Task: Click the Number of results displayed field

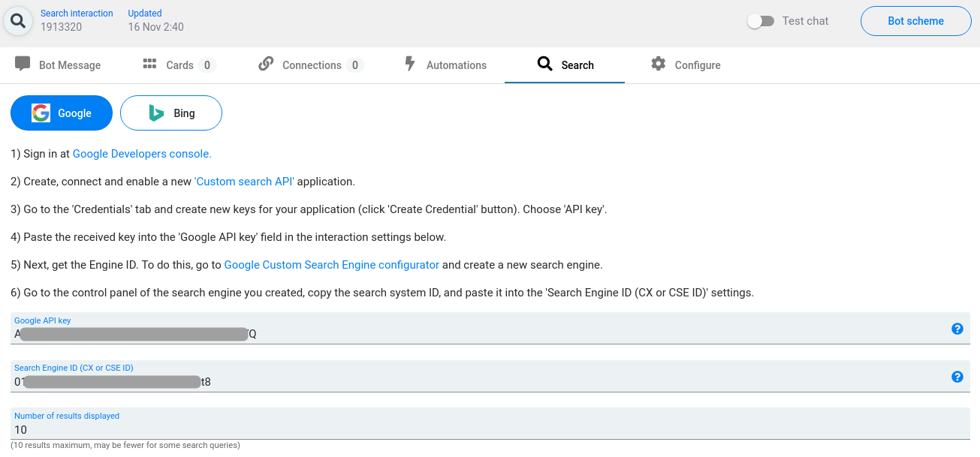Action: click(490, 424)
